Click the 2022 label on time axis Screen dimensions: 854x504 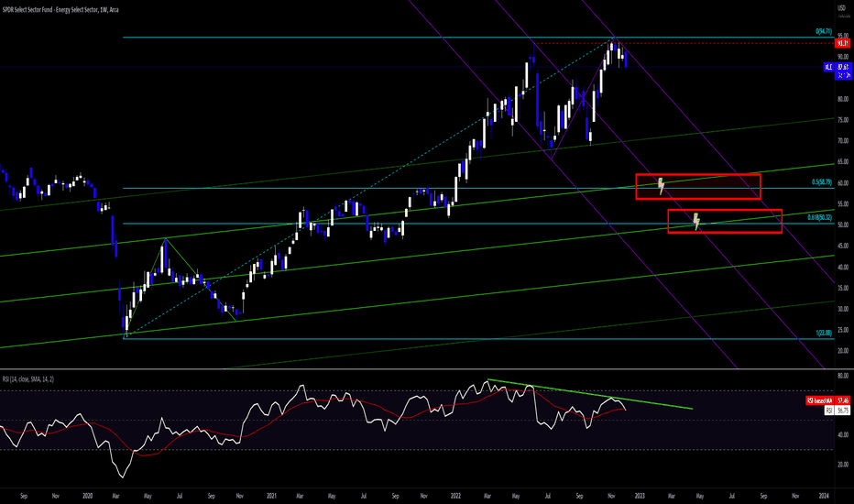point(456,496)
